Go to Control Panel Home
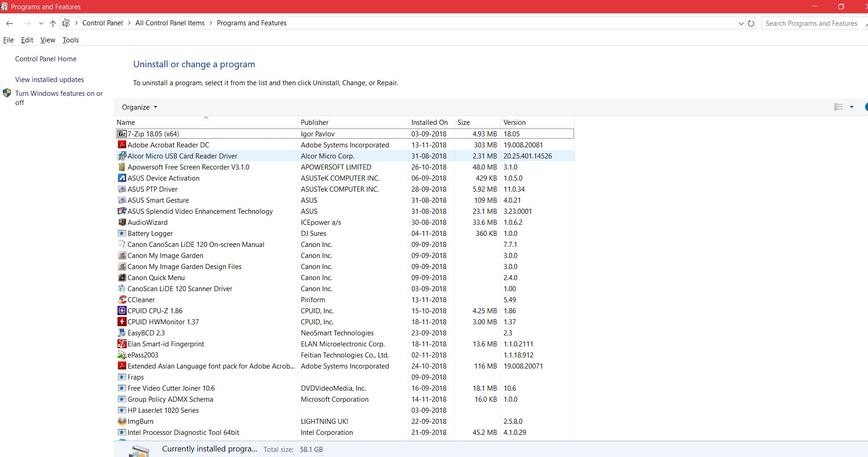This screenshot has width=868, height=457. click(x=46, y=59)
